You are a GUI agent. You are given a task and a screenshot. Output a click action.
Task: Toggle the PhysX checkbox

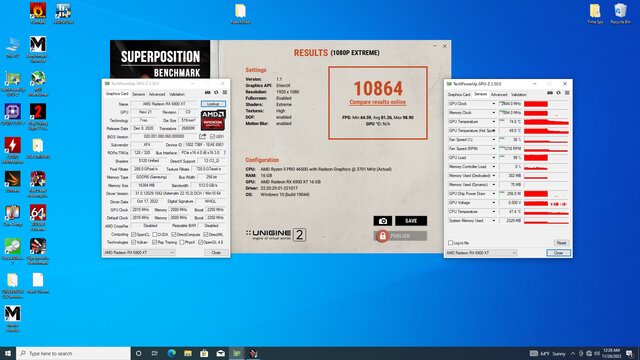[182, 242]
